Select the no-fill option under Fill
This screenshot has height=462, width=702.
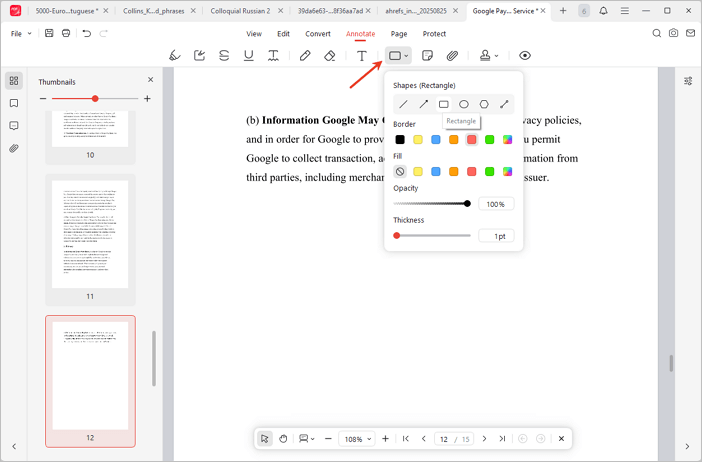coord(400,171)
